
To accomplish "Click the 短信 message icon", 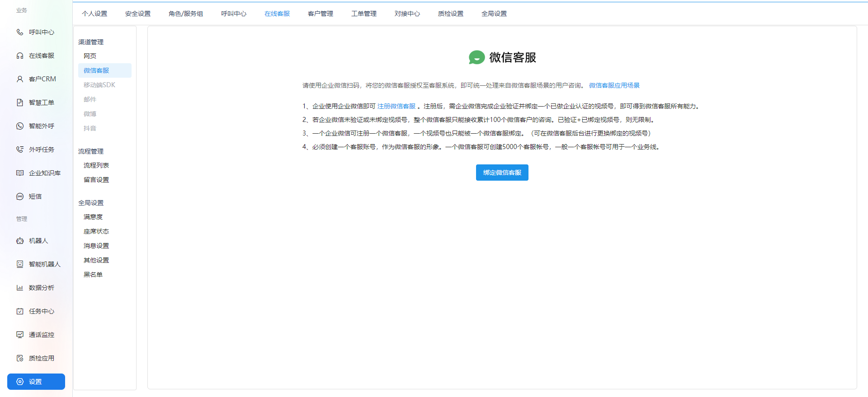I will tap(20, 196).
